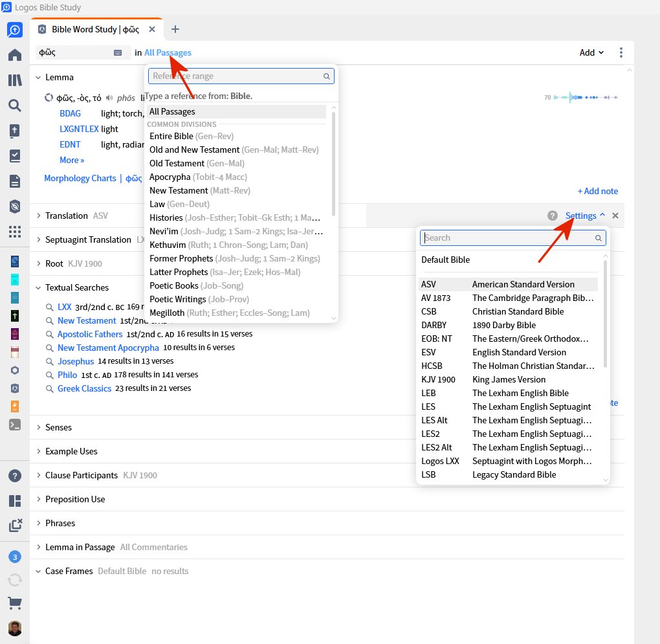Open the Search magnifier in sidebar
This screenshot has height=644, width=660.
(15, 105)
